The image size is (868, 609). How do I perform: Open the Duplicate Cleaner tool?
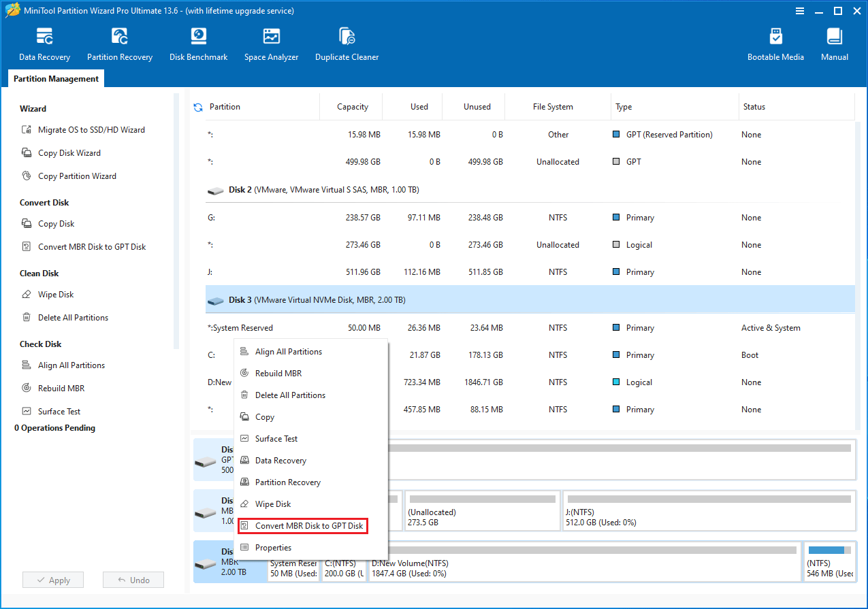pos(347,45)
